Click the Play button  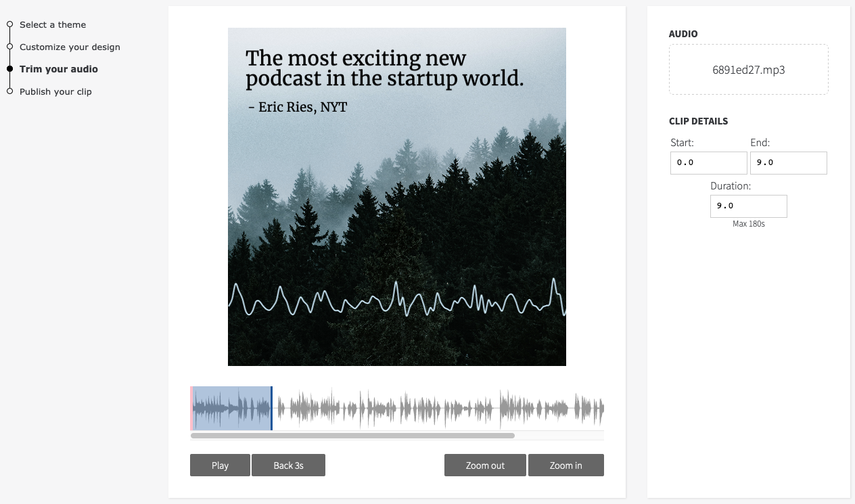220,465
